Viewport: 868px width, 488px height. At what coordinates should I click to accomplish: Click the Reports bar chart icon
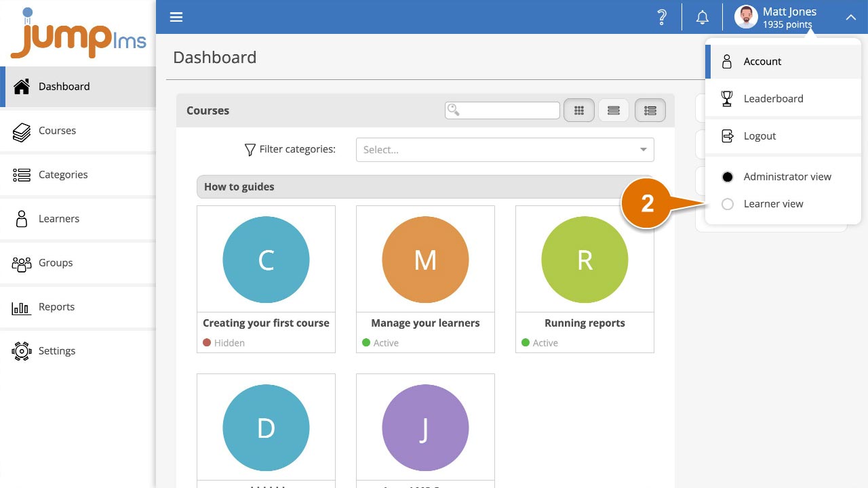22,308
